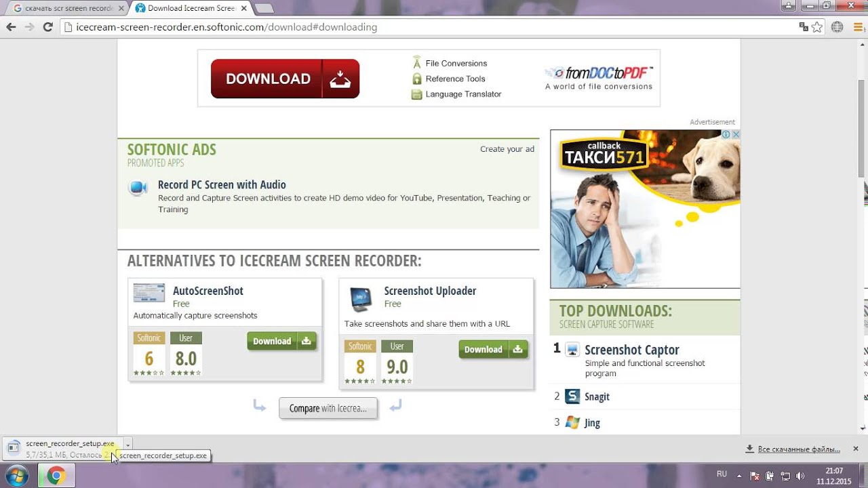Image resolution: width=868 pixels, height=488 pixels.
Task: Open the translate page icon in address bar
Action: pos(804,27)
